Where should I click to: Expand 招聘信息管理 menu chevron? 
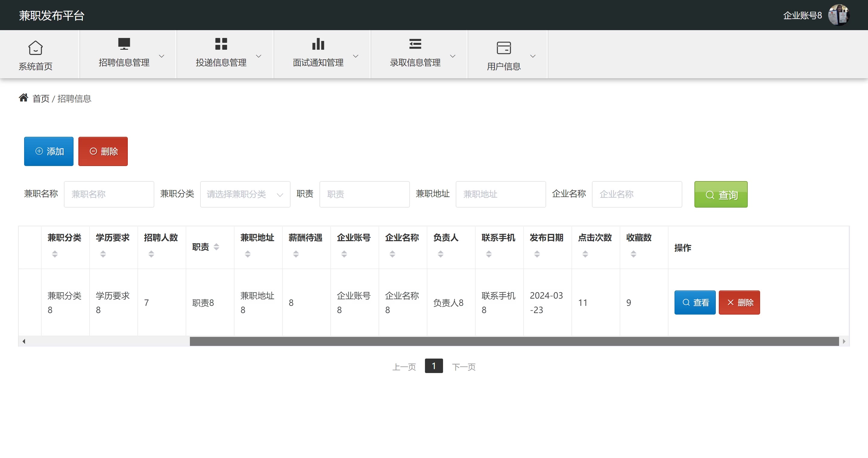(x=162, y=56)
